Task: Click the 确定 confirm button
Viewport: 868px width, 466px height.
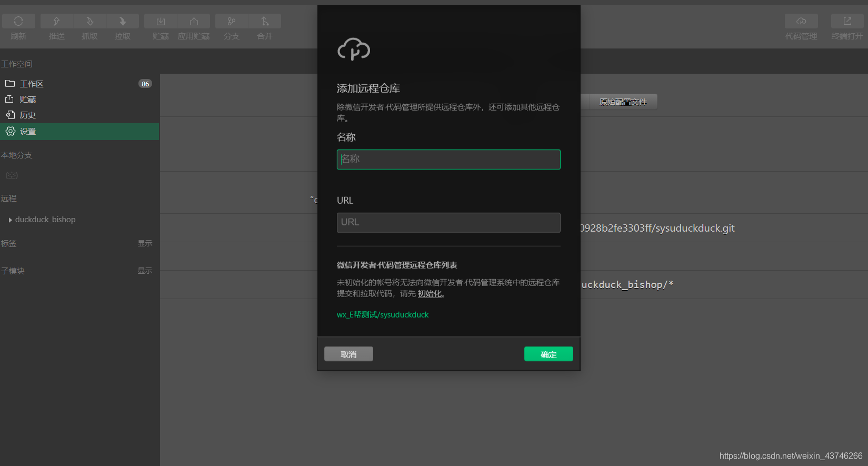Action: (548, 354)
